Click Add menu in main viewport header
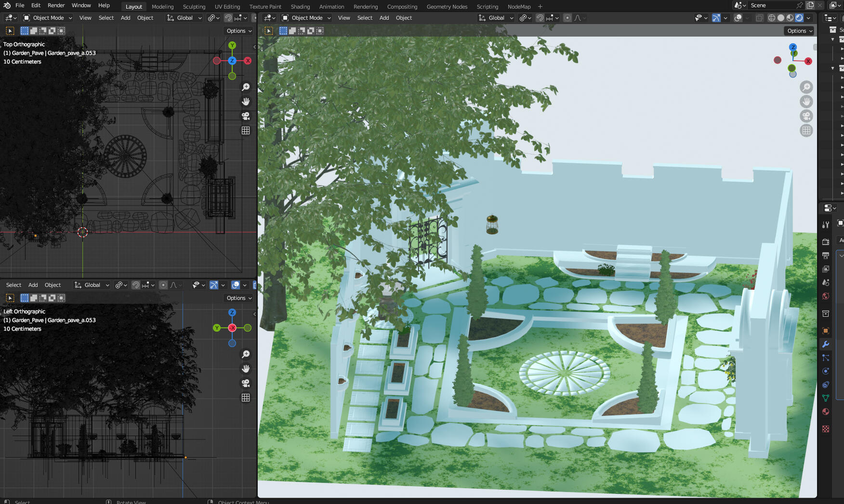The height and width of the screenshot is (504, 844). click(384, 18)
